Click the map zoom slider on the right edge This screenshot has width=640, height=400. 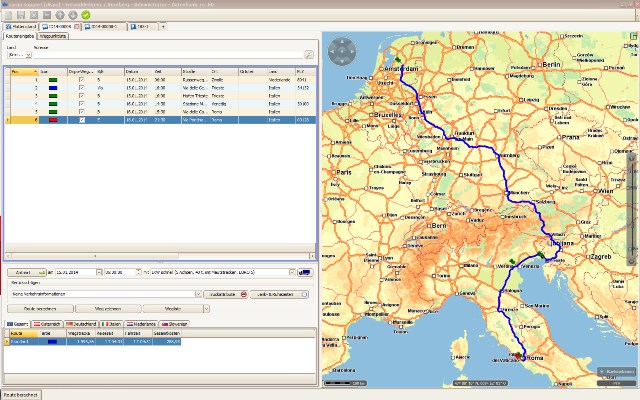(632, 208)
